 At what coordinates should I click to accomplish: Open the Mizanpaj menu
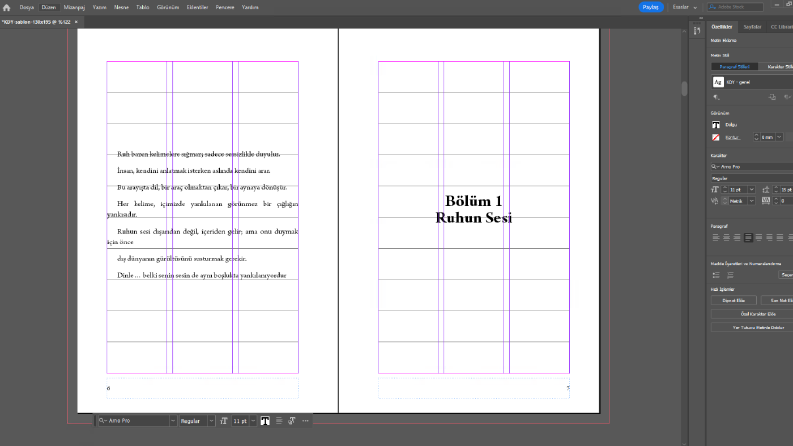[x=74, y=8]
